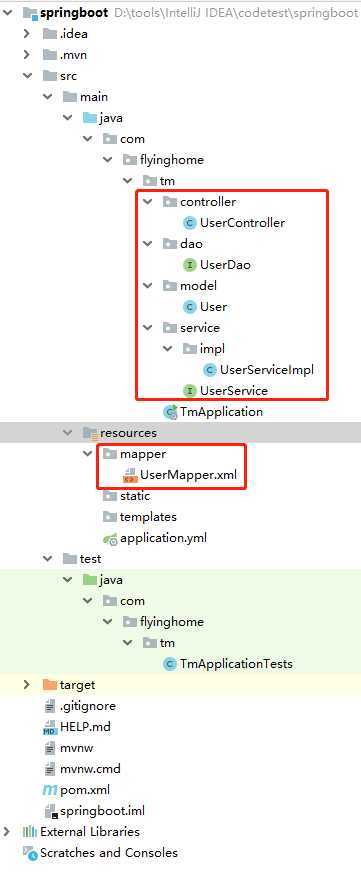Select the static folder name
The height and width of the screenshot is (872, 361).
click(135, 496)
